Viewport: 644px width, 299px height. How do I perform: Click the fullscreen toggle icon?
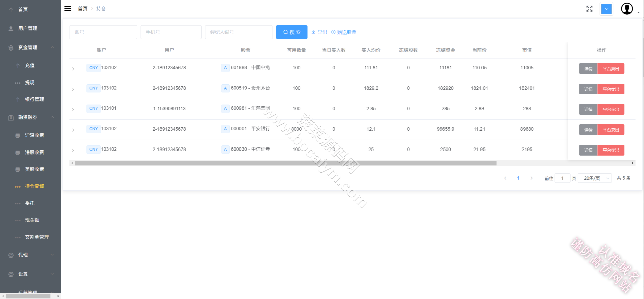click(x=589, y=9)
